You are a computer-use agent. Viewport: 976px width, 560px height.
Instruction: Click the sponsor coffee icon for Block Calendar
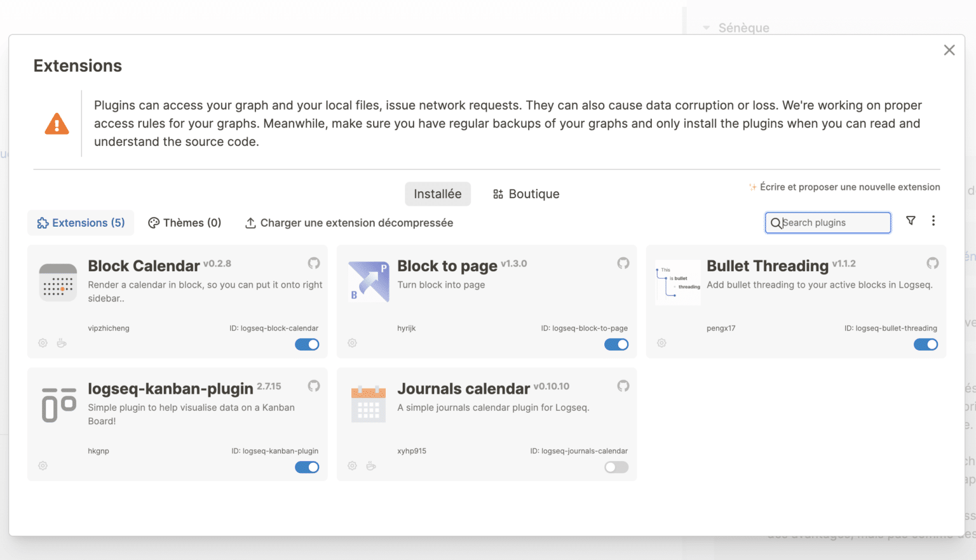coord(62,343)
